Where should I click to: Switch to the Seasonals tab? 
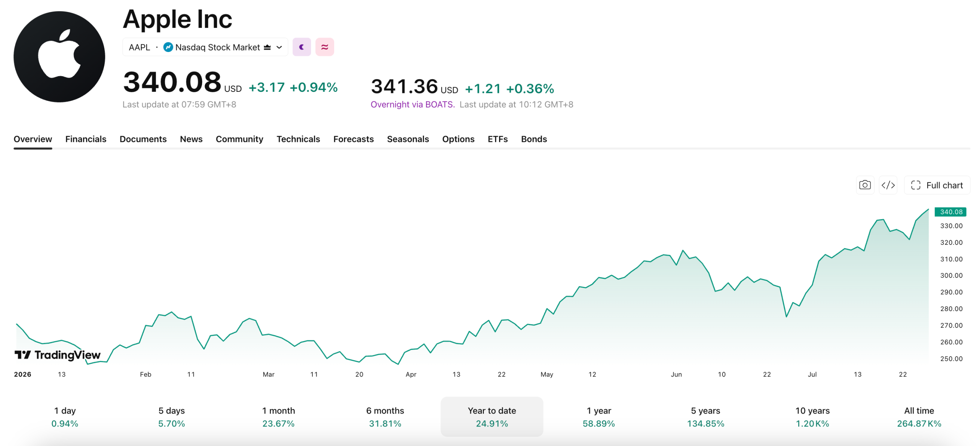[408, 139]
